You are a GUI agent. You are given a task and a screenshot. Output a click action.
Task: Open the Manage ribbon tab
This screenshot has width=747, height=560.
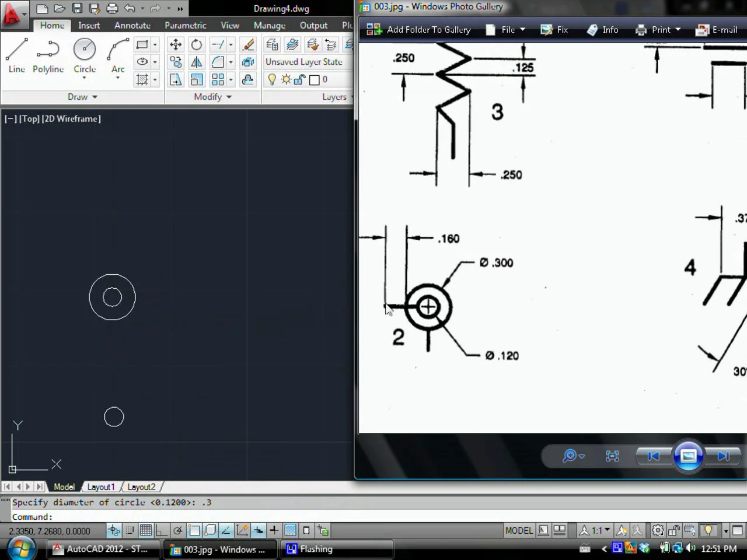click(x=269, y=25)
